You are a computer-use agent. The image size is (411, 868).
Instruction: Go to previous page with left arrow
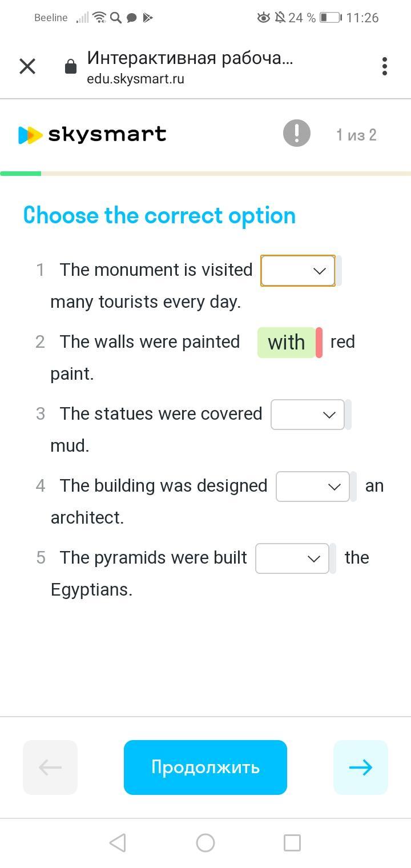click(50, 767)
